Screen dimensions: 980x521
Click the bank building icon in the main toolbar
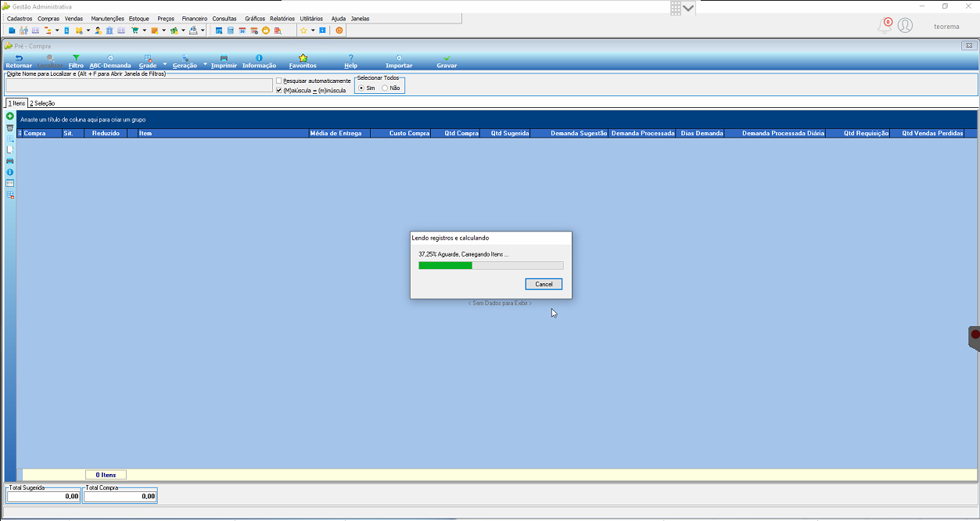pos(109,31)
